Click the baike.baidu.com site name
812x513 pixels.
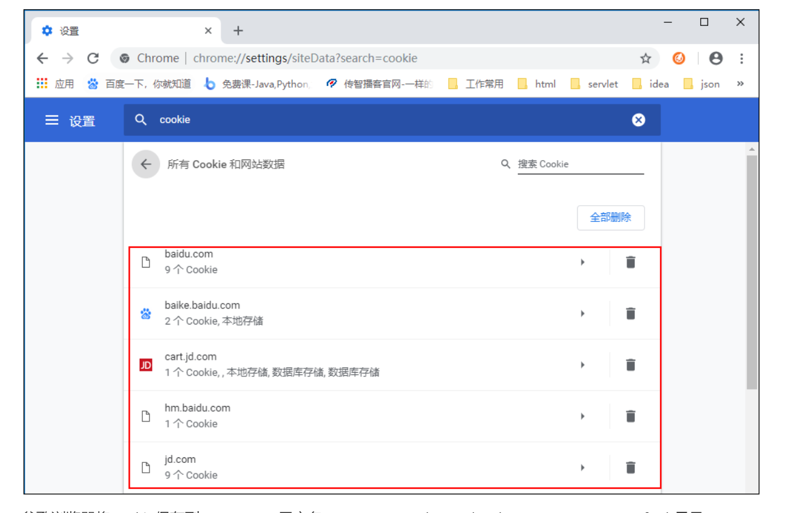pyautogui.click(x=202, y=305)
